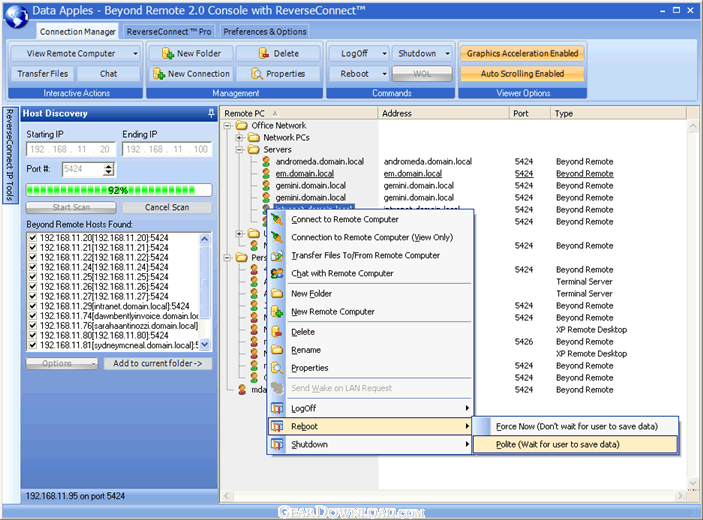Click the Reboot icon in context menu
The width and height of the screenshot is (703, 520).
tap(277, 426)
